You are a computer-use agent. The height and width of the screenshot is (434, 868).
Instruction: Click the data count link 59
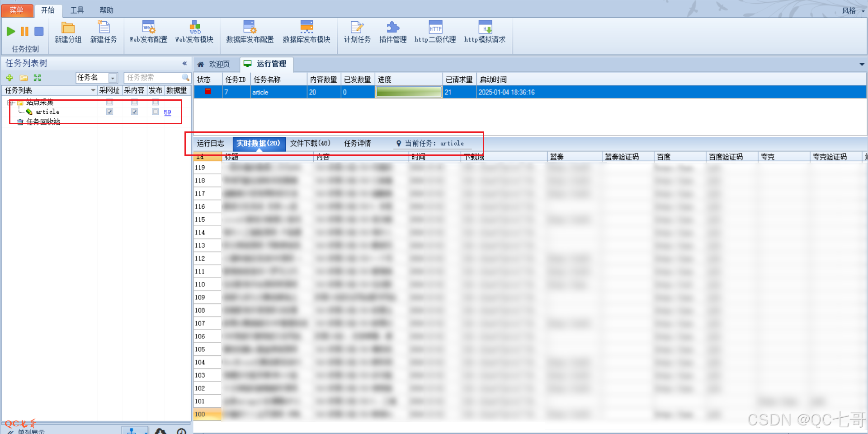pyautogui.click(x=167, y=112)
